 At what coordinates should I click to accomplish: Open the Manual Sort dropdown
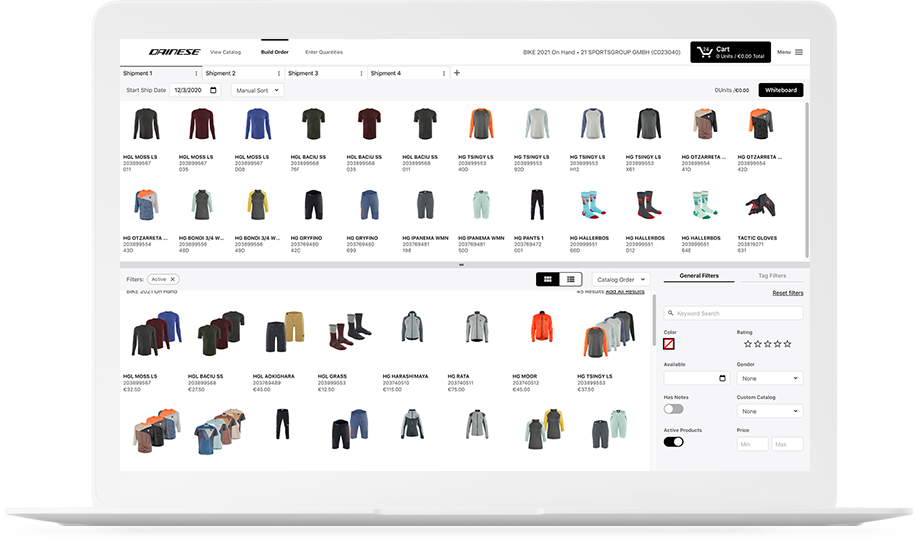point(257,90)
